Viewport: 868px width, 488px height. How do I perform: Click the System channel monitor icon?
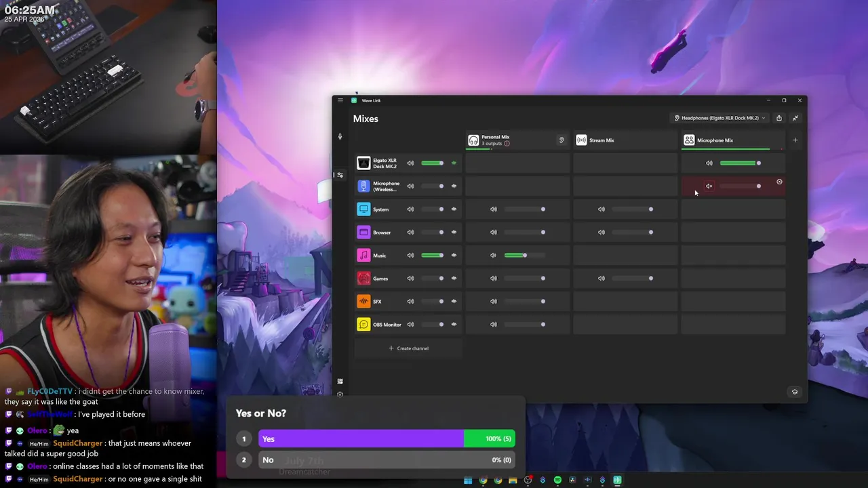363,209
